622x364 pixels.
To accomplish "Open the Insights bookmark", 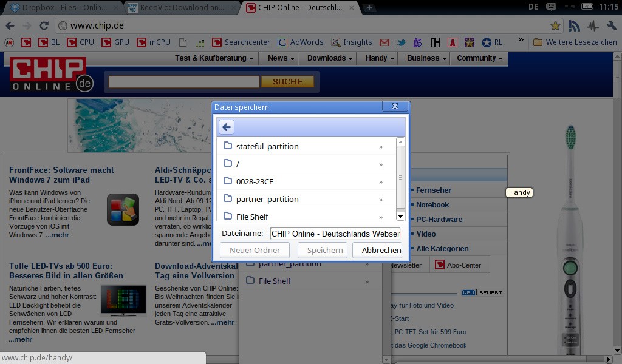I will (x=352, y=42).
